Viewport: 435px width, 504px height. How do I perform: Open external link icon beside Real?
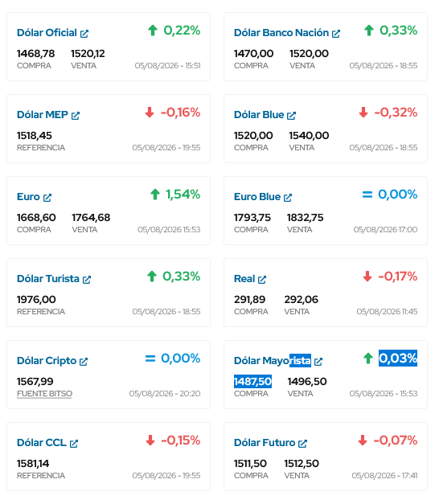262,279
